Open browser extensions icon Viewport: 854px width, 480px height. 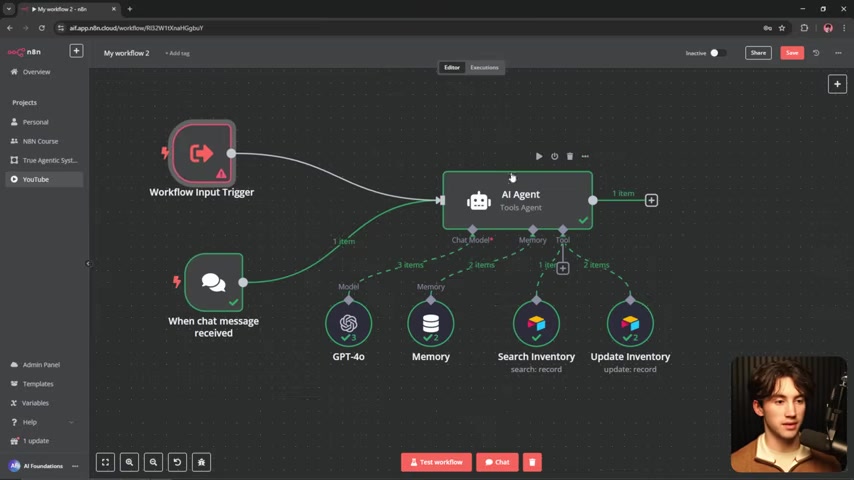[804, 28]
